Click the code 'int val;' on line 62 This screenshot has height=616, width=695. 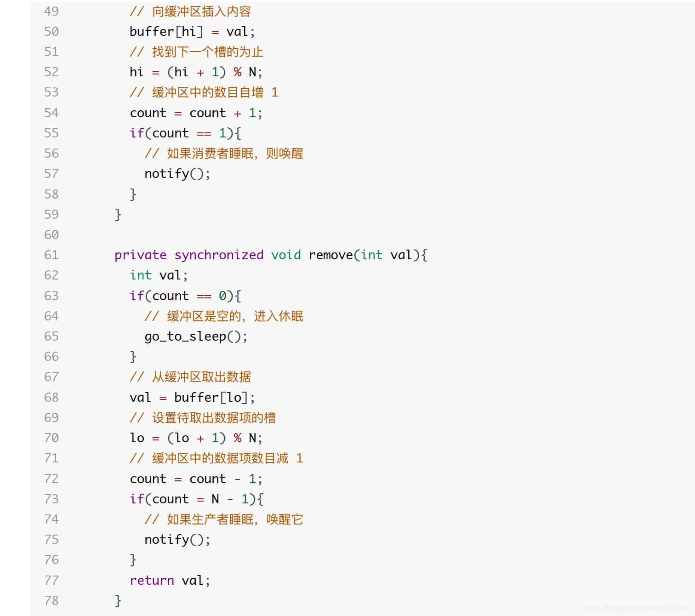[x=159, y=275]
